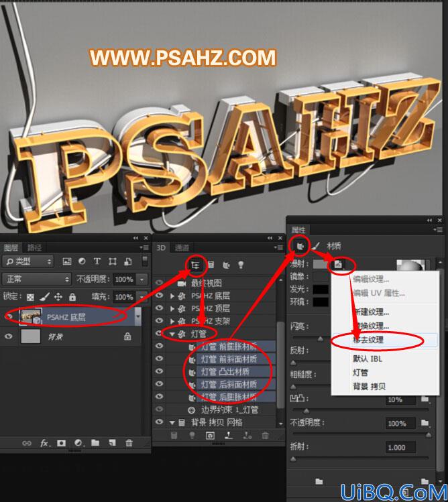448x502 pixels.
Task: Collapse the 灯管 node in 3D panel
Action: (172, 334)
